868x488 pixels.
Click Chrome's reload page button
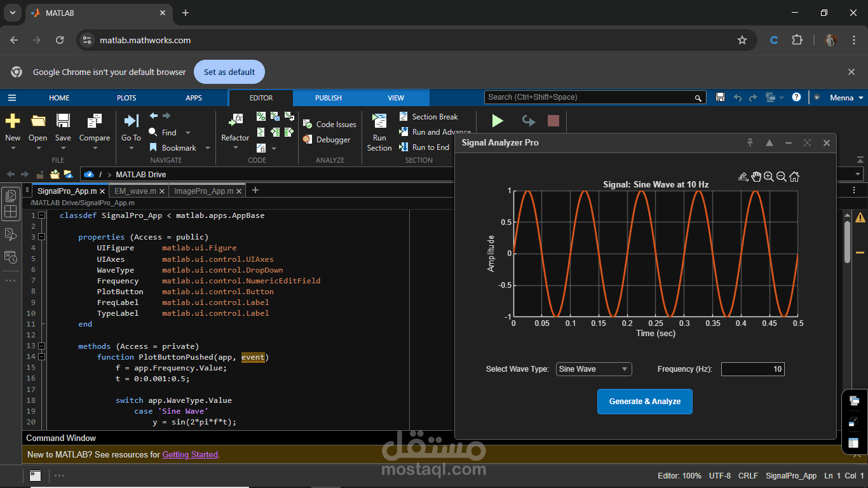click(x=60, y=40)
